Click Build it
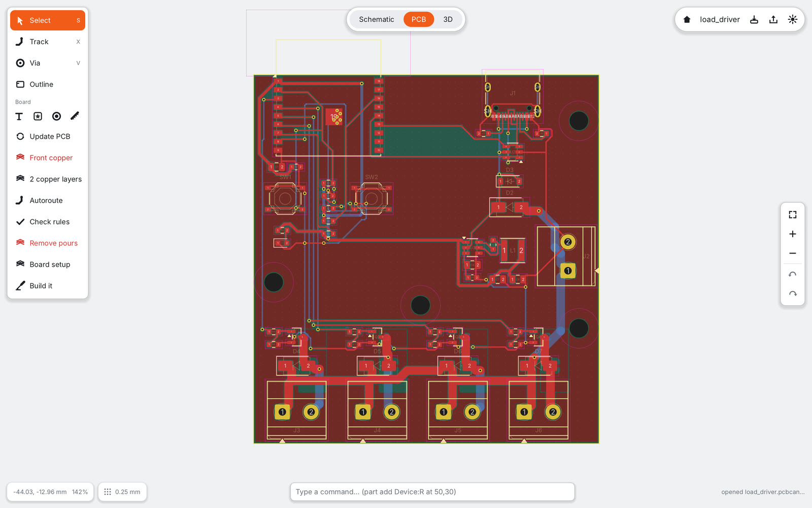The width and height of the screenshot is (812, 508). tap(48, 285)
